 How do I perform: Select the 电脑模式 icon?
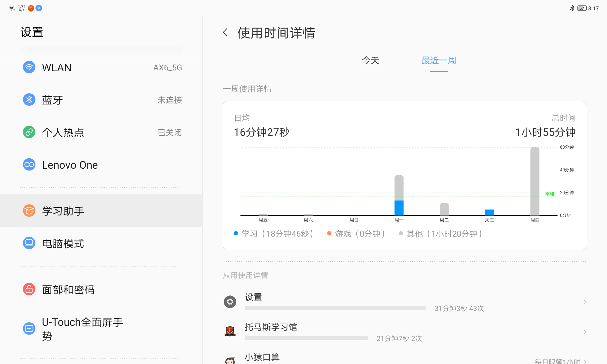(x=29, y=243)
